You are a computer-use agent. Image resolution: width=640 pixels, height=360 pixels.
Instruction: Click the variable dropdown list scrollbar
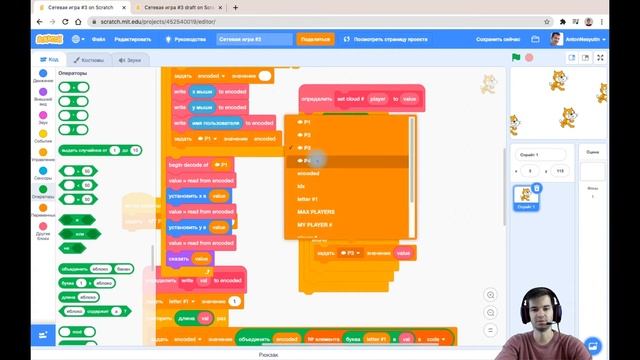[411, 159]
